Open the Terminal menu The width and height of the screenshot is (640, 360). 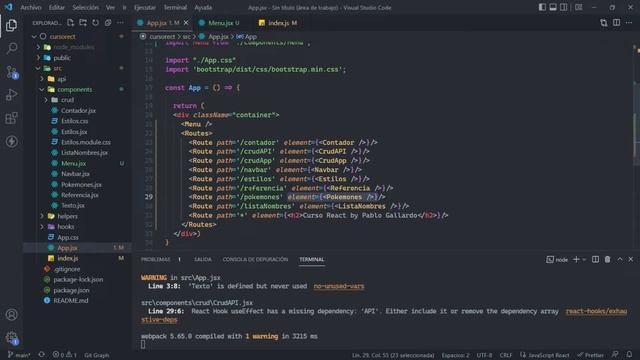(x=175, y=7)
